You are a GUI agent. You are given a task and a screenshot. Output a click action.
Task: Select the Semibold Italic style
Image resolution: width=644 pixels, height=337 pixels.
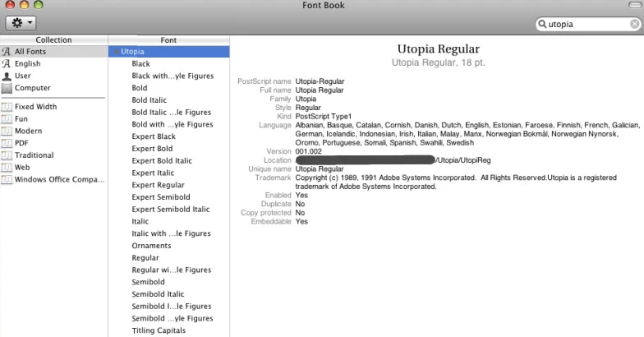pos(158,294)
